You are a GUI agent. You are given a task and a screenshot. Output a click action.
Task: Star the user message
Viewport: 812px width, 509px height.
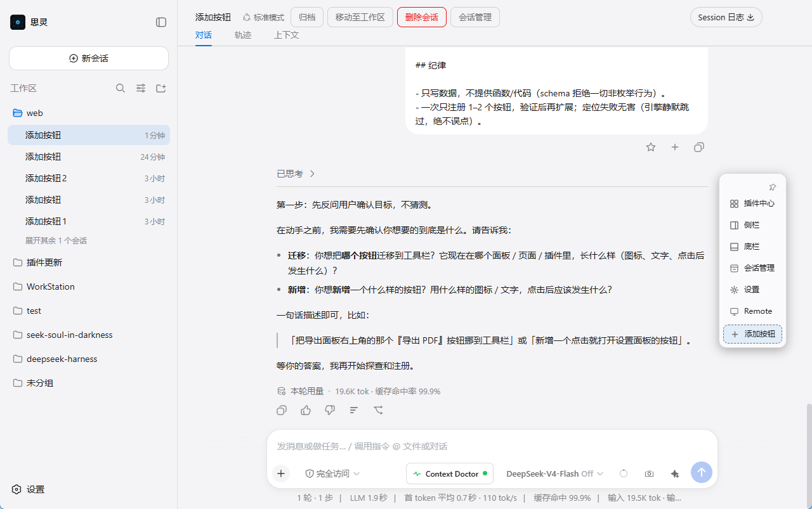651,147
